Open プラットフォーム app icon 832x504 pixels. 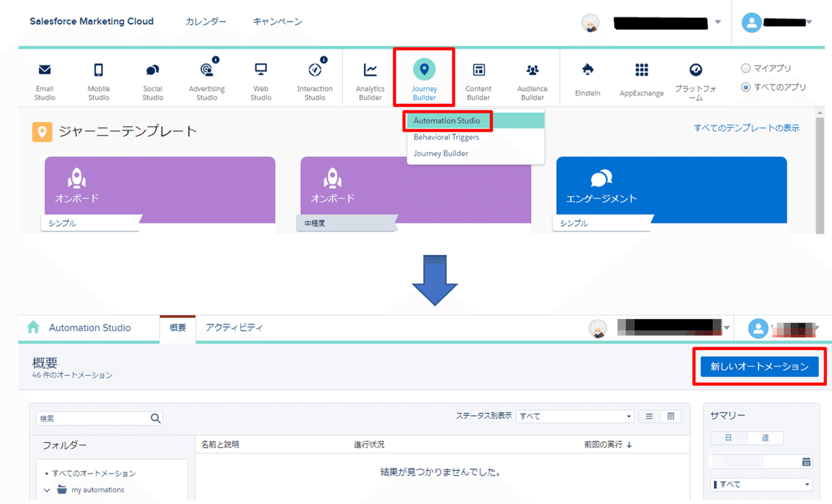(x=696, y=69)
